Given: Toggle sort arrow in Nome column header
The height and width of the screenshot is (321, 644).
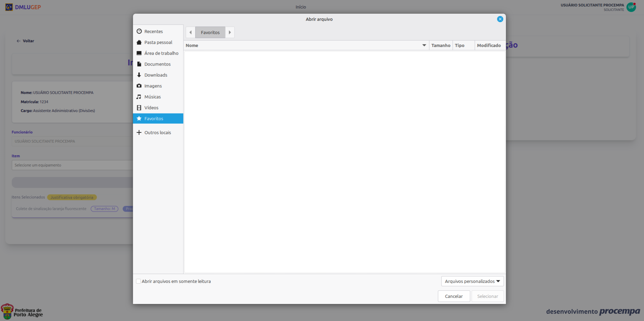Looking at the screenshot, I should (424, 45).
